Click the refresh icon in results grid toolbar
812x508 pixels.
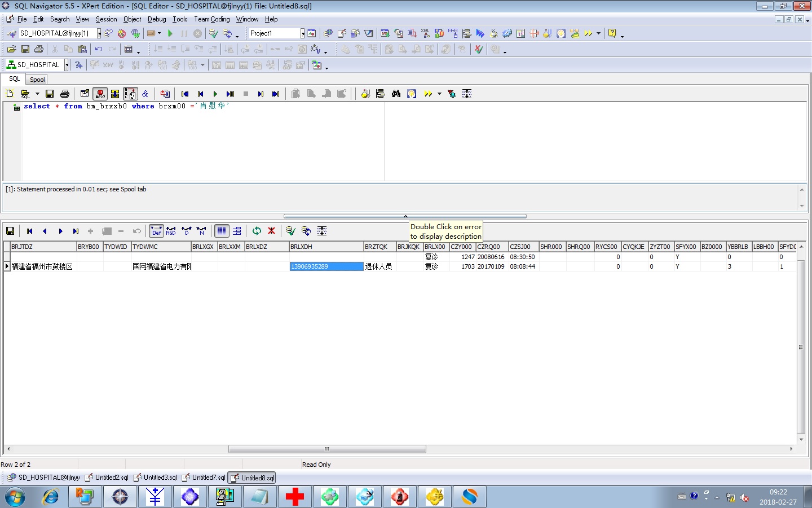coord(257,231)
